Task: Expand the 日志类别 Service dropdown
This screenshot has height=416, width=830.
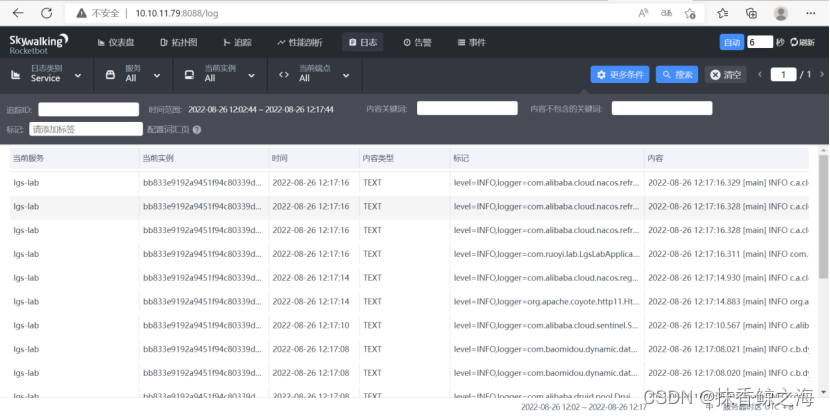Action: 47,75
